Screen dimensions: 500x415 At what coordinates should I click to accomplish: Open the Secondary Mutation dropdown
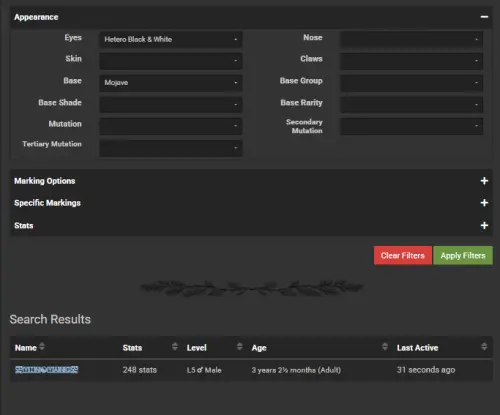click(411, 126)
